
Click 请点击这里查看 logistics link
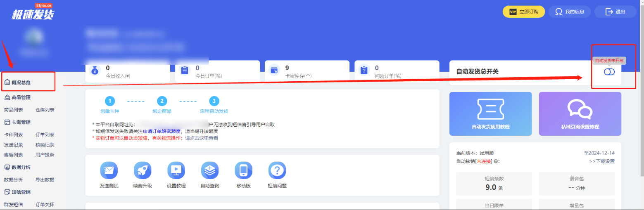point(202,138)
